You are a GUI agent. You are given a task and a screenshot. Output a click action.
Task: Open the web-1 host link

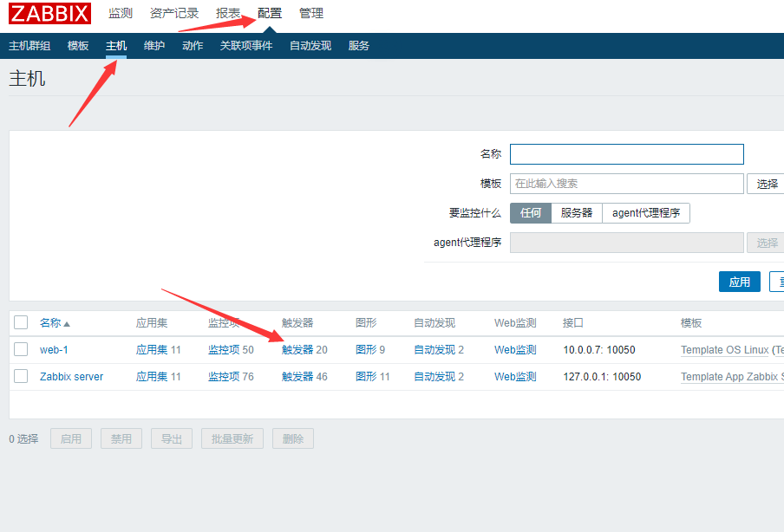point(54,350)
